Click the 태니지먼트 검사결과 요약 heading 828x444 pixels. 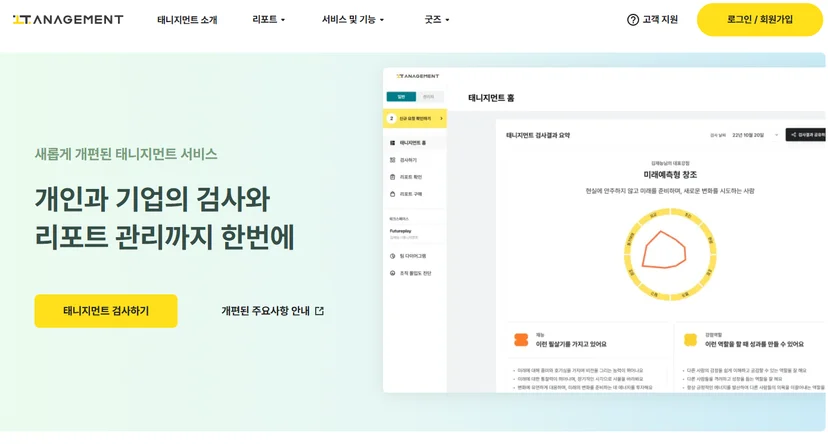538,135
